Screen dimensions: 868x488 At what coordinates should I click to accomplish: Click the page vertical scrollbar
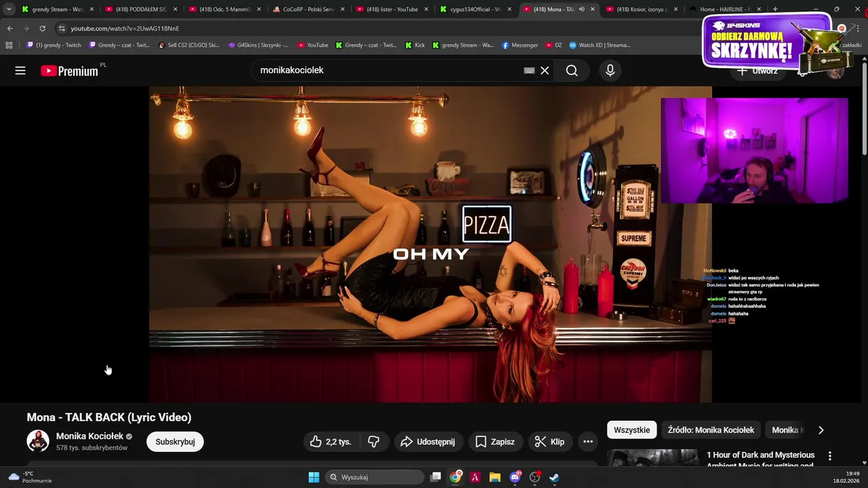coord(864,108)
